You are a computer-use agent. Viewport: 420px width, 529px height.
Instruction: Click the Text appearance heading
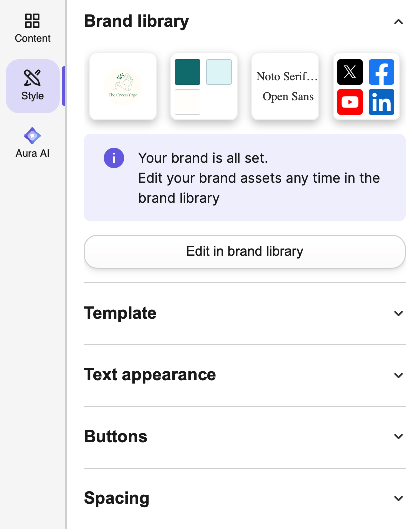coord(150,375)
